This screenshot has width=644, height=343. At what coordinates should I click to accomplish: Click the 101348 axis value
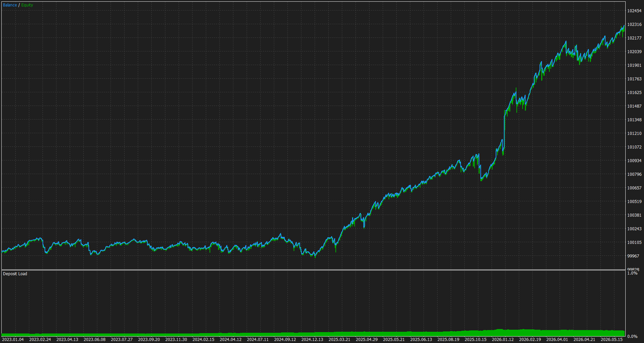click(634, 120)
